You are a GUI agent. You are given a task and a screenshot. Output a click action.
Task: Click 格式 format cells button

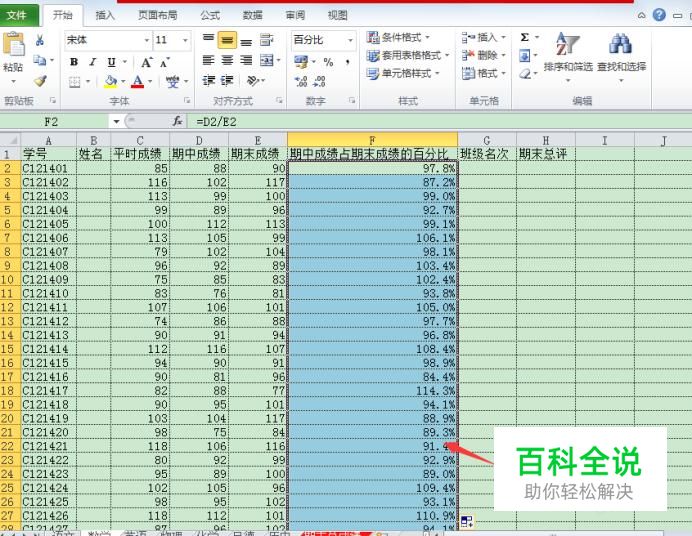coord(483,74)
